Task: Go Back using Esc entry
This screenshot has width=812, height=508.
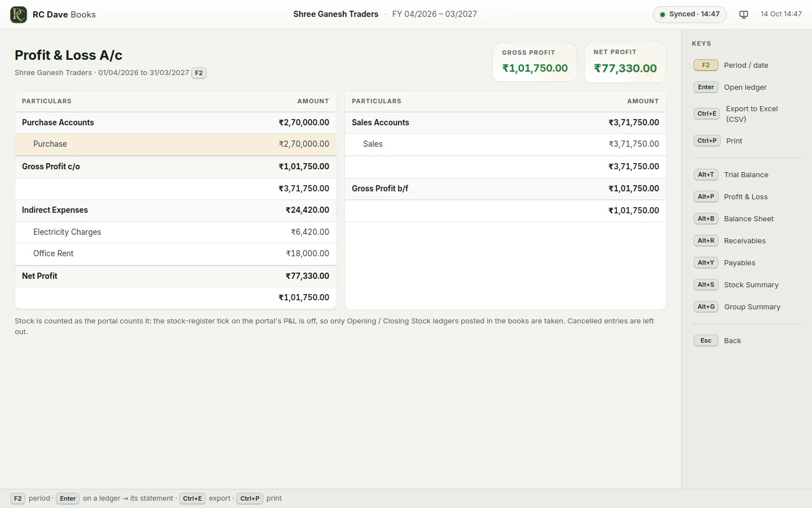Action: [747, 340]
